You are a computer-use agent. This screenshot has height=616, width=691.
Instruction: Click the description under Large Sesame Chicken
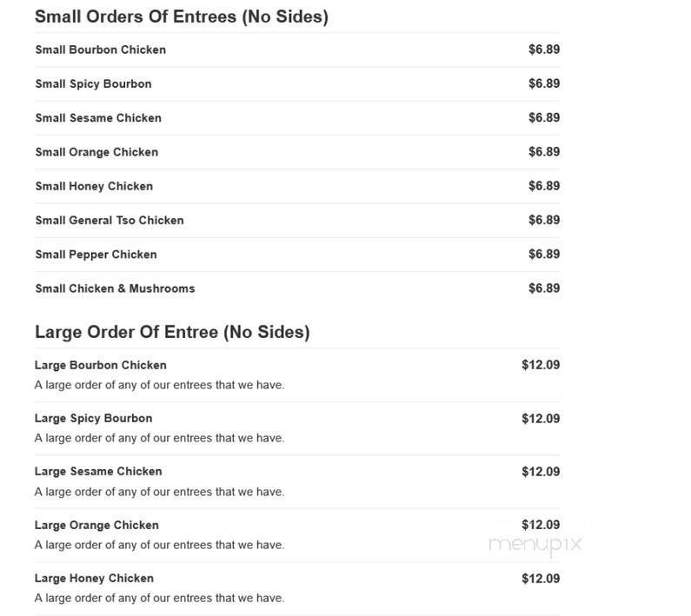[159, 492]
